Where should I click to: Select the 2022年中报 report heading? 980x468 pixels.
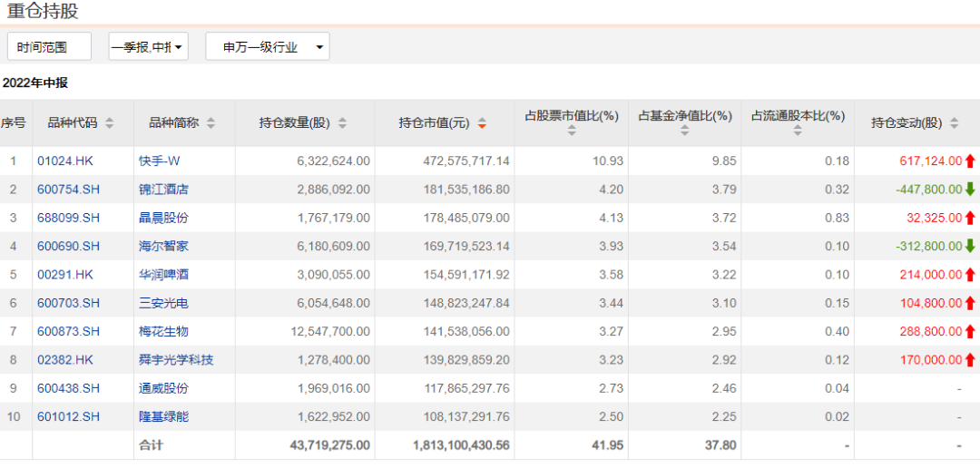click(x=35, y=83)
